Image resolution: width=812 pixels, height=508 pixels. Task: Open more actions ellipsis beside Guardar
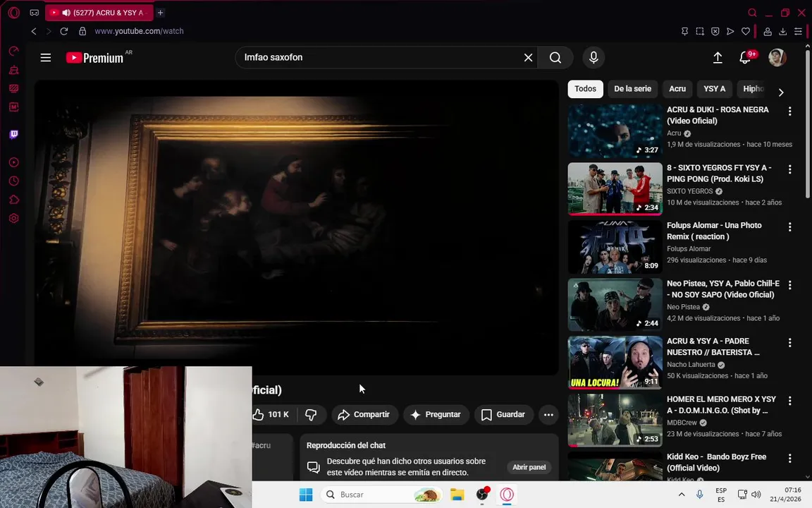pos(548,414)
